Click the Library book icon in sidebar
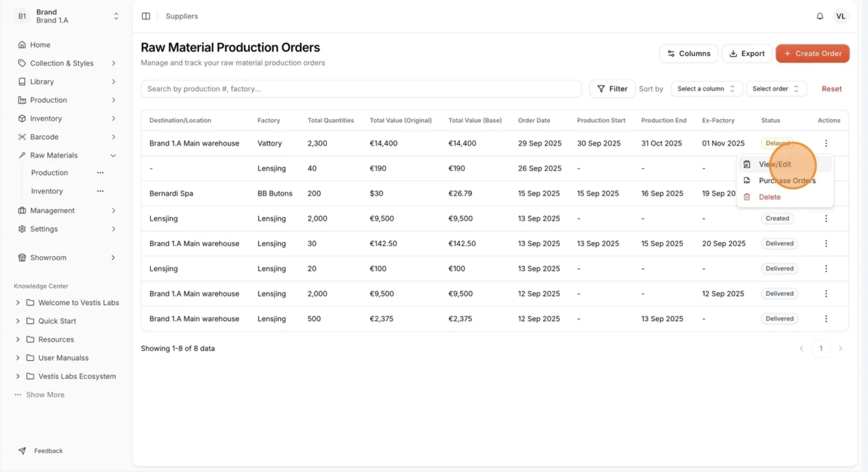 [22, 82]
